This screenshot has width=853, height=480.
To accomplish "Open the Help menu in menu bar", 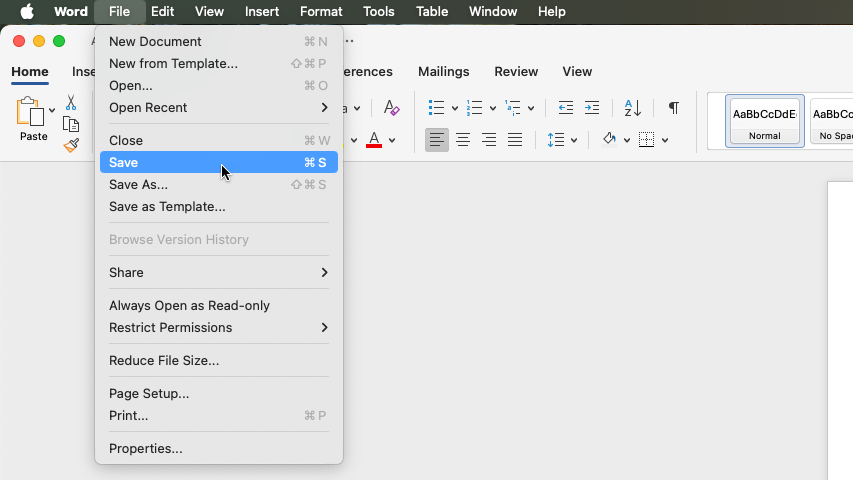I will [x=552, y=11].
